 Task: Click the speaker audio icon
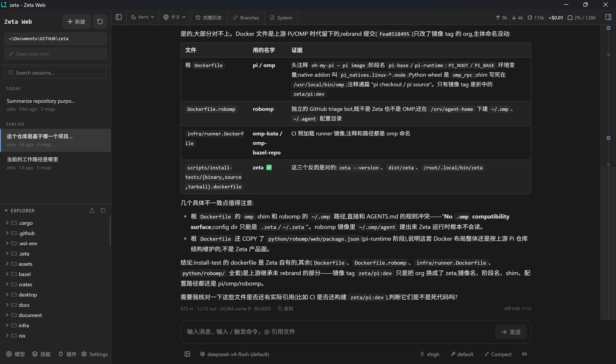(524, 354)
